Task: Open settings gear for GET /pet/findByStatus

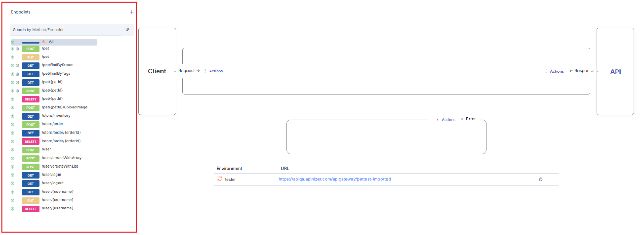Action: (x=18, y=66)
